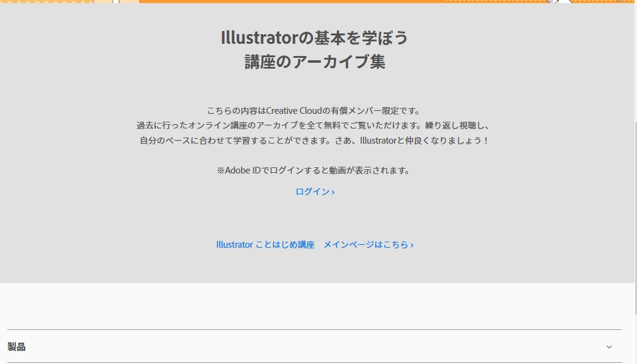Click the 製品 footer heading
The width and height of the screenshot is (637, 364).
click(x=16, y=346)
